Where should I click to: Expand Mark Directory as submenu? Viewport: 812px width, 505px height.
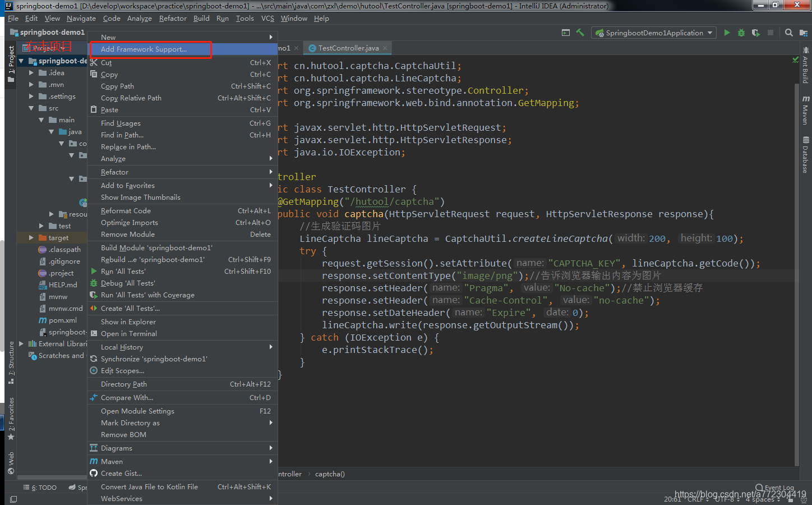click(x=182, y=423)
